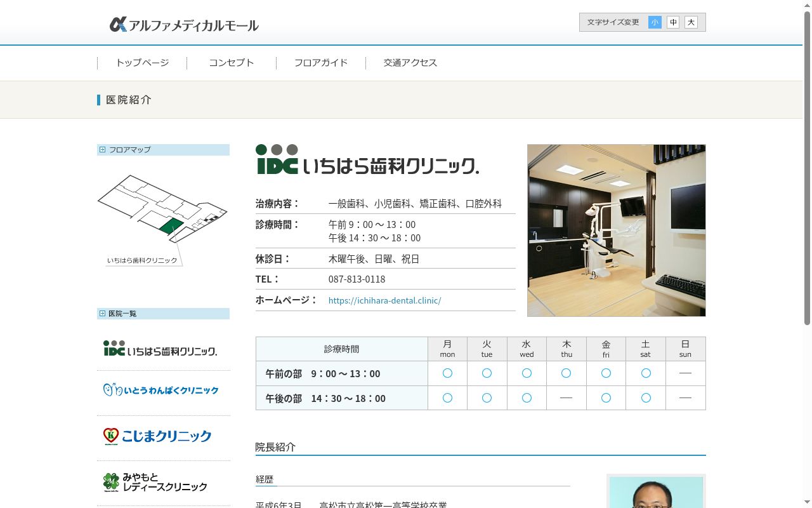Click the 医院一覧 expand icon
Viewport: 812px width, 508px height.
[x=102, y=314]
